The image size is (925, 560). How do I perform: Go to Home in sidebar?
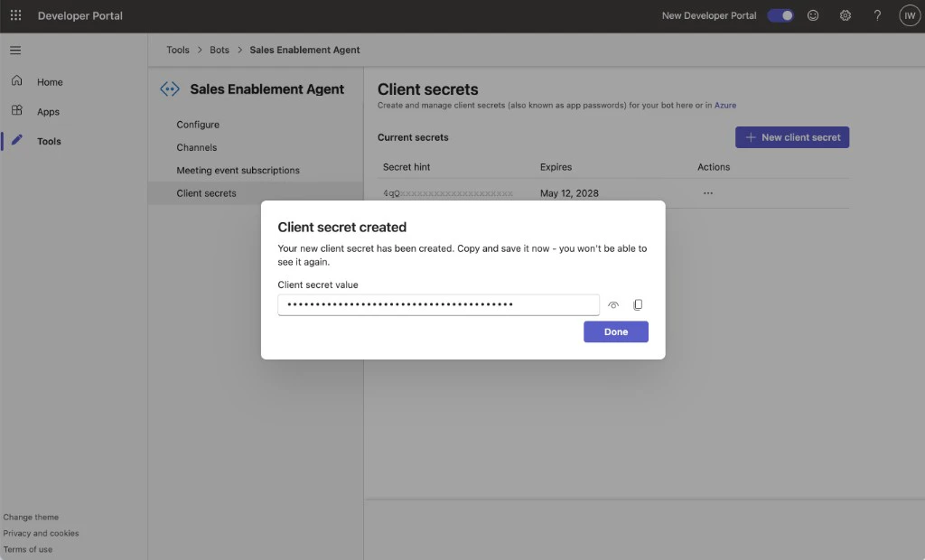pos(50,82)
